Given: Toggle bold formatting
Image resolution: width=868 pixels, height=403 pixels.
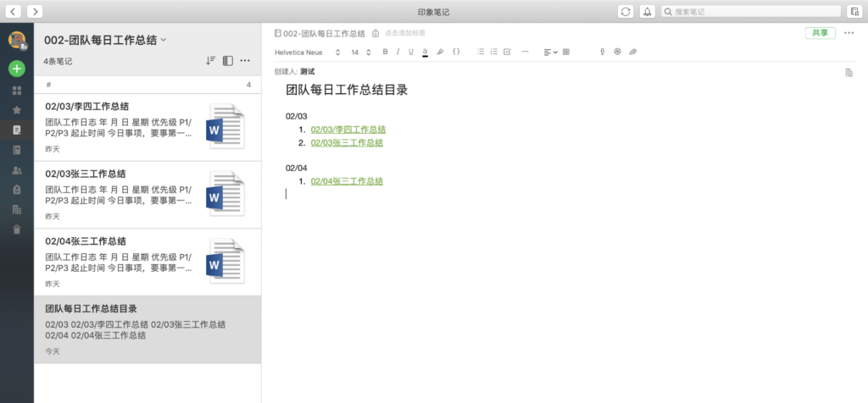Looking at the screenshot, I should pos(385,52).
